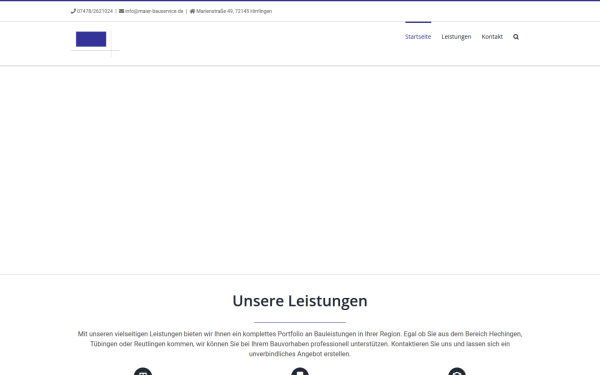This screenshot has width=600, height=375.
Task: Go to the Startseite menu item
Action: tap(418, 37)
